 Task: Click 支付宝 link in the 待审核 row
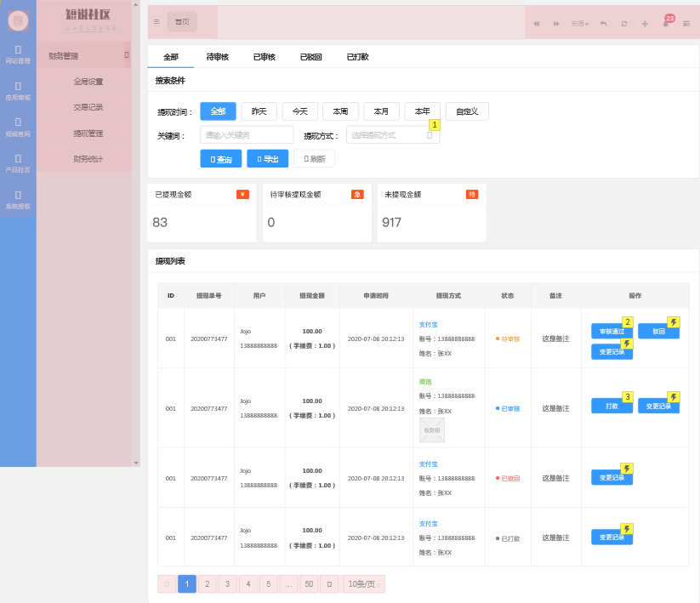click(428, 325)
